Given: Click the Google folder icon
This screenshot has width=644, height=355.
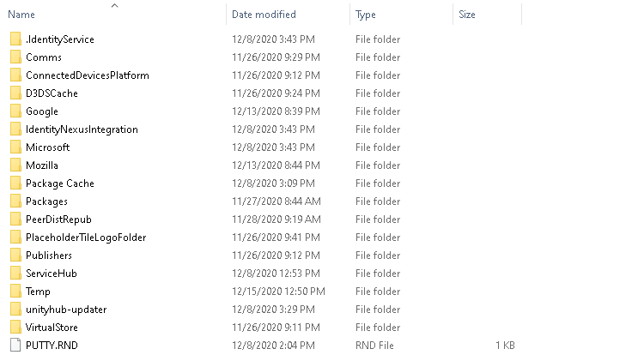Looking at the screenshot, I should pyautogui.click(x=15, y=111).
